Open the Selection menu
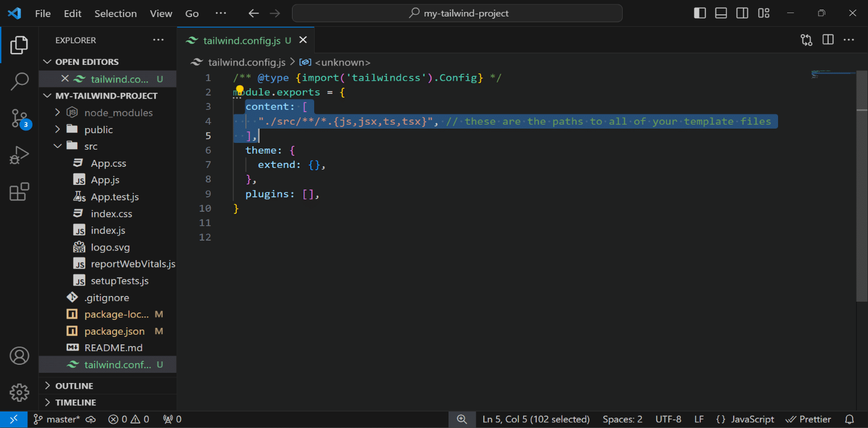This screenshot has width=868, height=428. [x=116, y=13]
